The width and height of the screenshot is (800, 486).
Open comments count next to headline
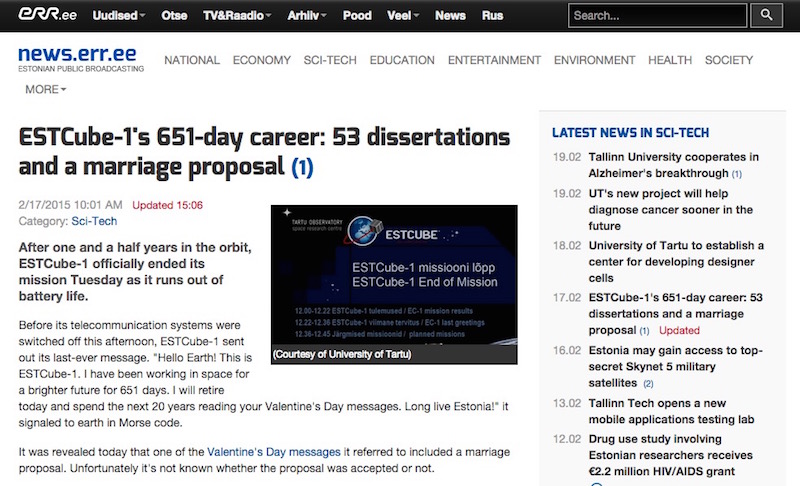pyautogui.click(x=302, y=167)
